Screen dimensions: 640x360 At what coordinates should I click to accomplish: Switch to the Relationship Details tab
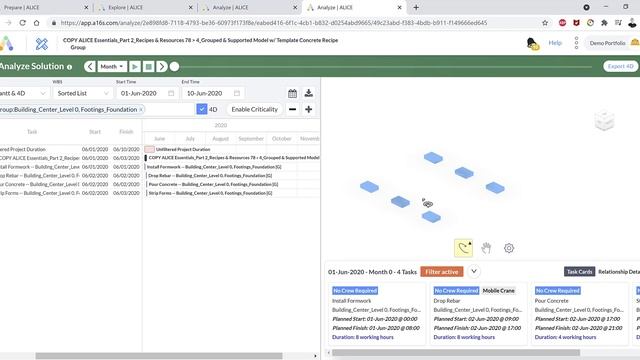[619, 272]
